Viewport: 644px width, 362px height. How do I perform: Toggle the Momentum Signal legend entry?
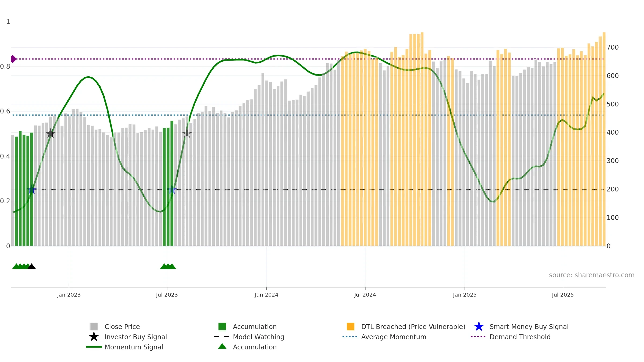click(125, 347)
